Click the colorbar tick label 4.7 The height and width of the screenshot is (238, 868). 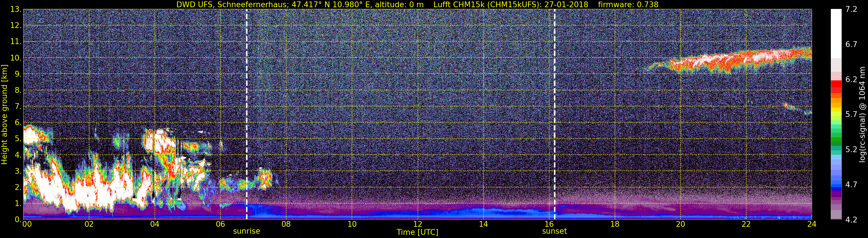pos(851,184)
